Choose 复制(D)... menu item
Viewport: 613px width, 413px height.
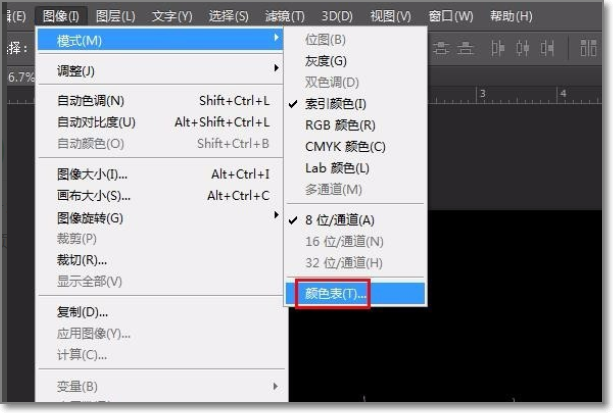point(160,312)
